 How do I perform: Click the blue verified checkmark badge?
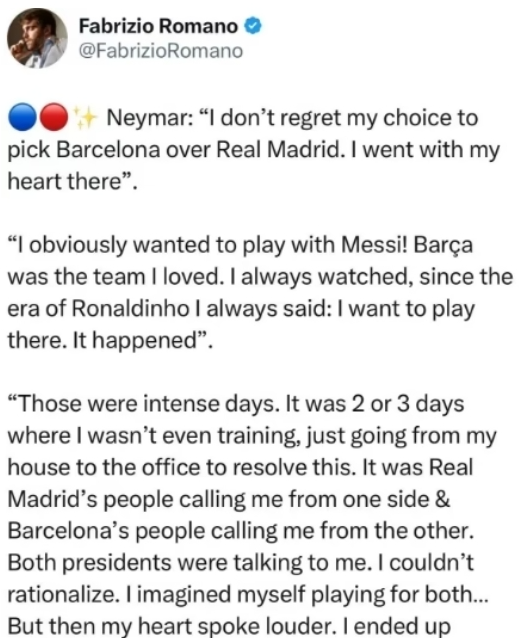[253, 26]
